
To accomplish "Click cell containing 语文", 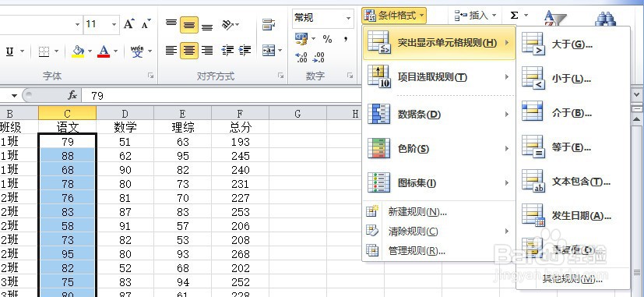I will 67,127.
